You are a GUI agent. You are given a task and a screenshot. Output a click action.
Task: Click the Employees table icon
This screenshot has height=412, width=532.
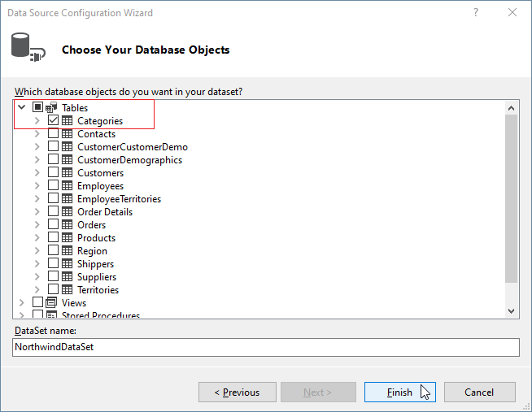click(x=68, y=185)
